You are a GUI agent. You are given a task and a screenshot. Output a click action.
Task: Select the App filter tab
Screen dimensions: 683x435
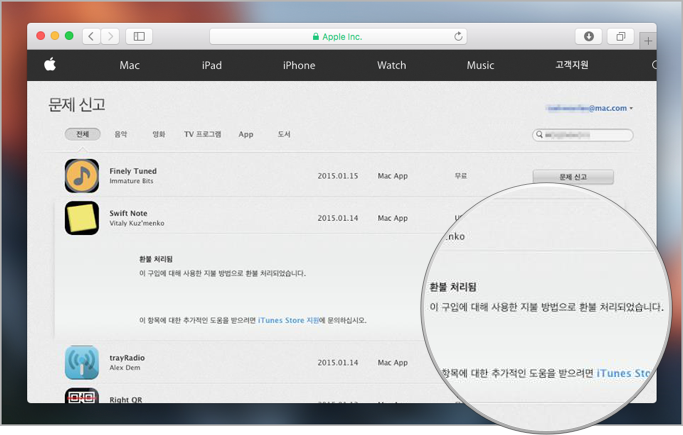click(x=246, y=135)
